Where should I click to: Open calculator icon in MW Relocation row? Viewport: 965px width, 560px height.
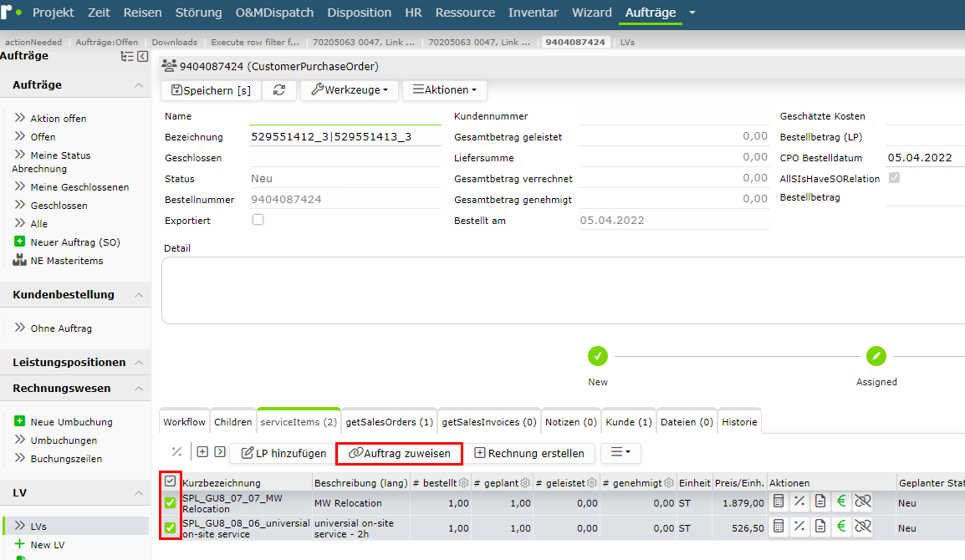pos(779,501)
